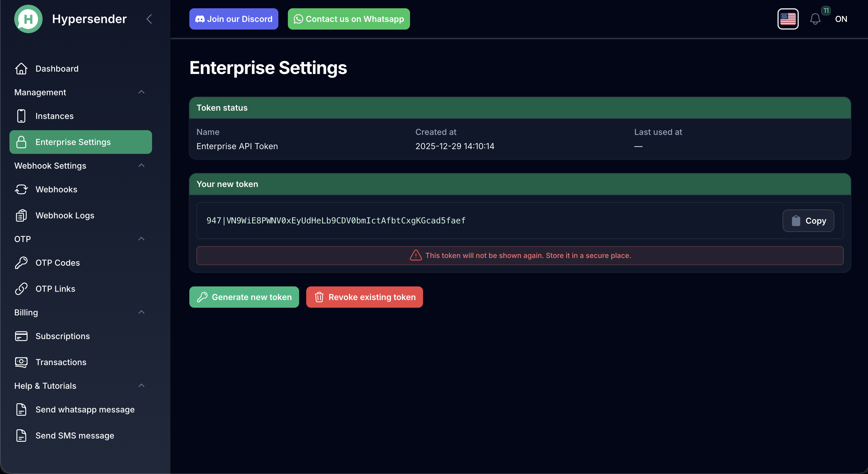Image resolution: width=868 pixels, height=474 pixels.
Task: Click the Enterprise Settings lock icon
Action: 21,142
